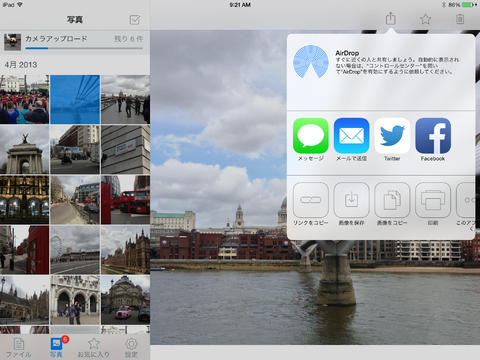Image resolution: width=480 pixels, height=360 pixels.
Task: Mark photo as favorite with star icon
Action: (x=425, y=19)
